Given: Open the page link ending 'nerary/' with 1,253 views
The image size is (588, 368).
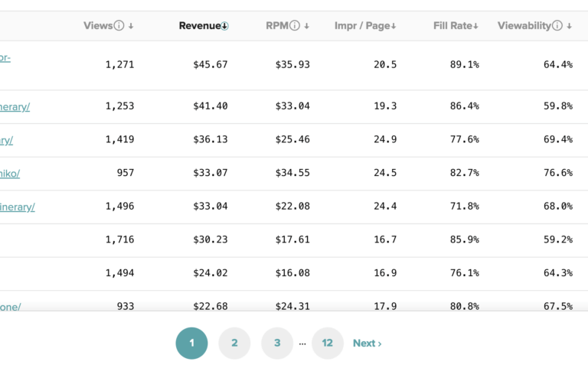Looking at the screenshot, I should (15, 107).
